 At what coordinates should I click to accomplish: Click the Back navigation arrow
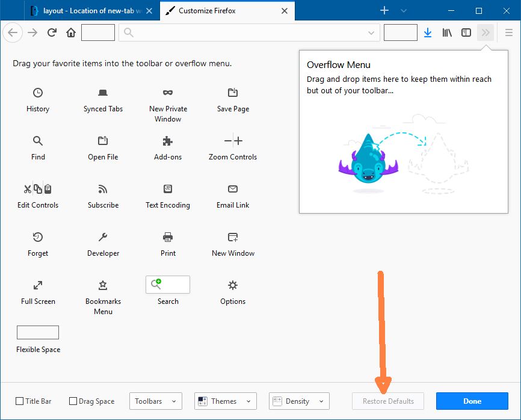tap(13, 32)
